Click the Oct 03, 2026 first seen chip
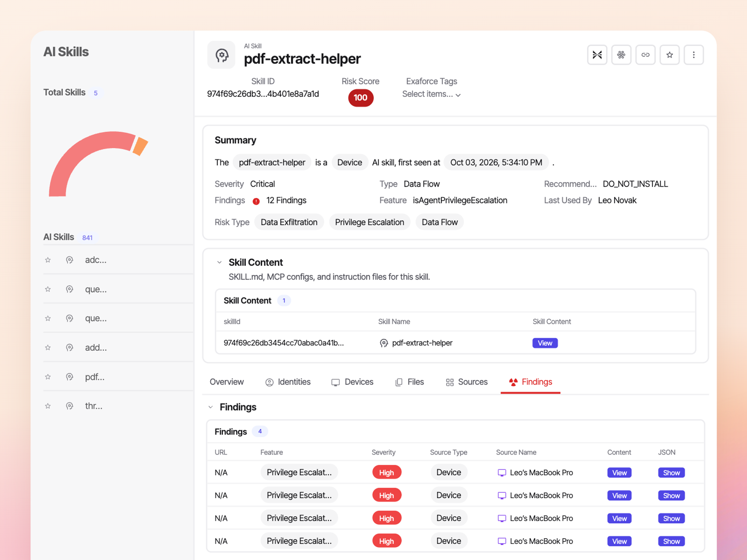This screenshot has height=560, width=747. click(496, 163)
